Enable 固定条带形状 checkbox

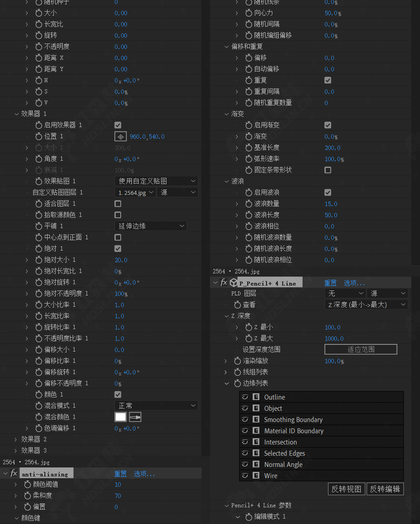(328, 170)
